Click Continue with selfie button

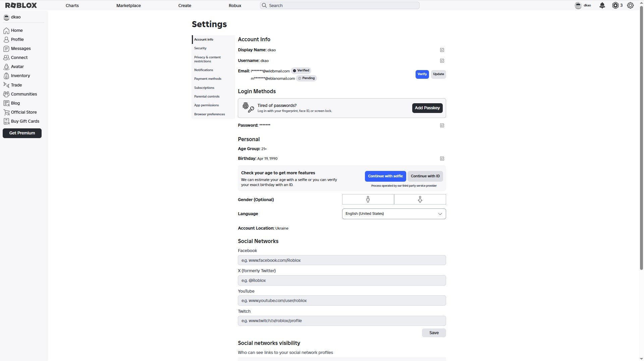[x=385, y=176]
